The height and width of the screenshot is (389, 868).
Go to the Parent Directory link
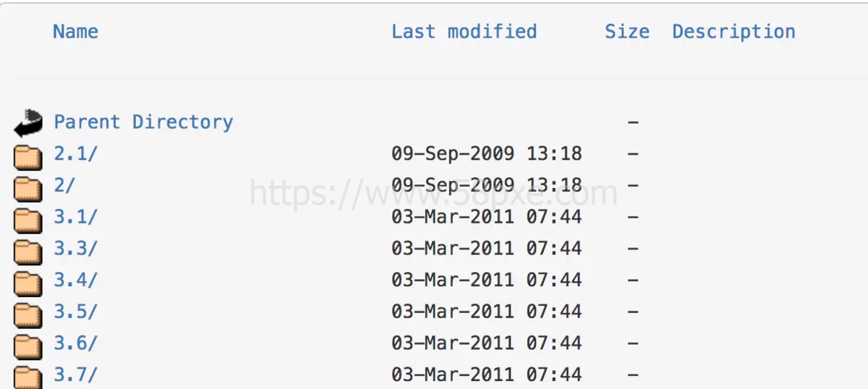144,121
